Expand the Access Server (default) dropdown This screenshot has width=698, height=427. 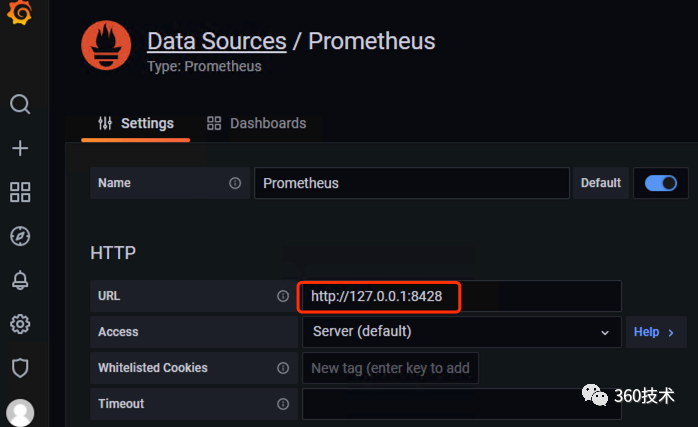tap(461, 332)
